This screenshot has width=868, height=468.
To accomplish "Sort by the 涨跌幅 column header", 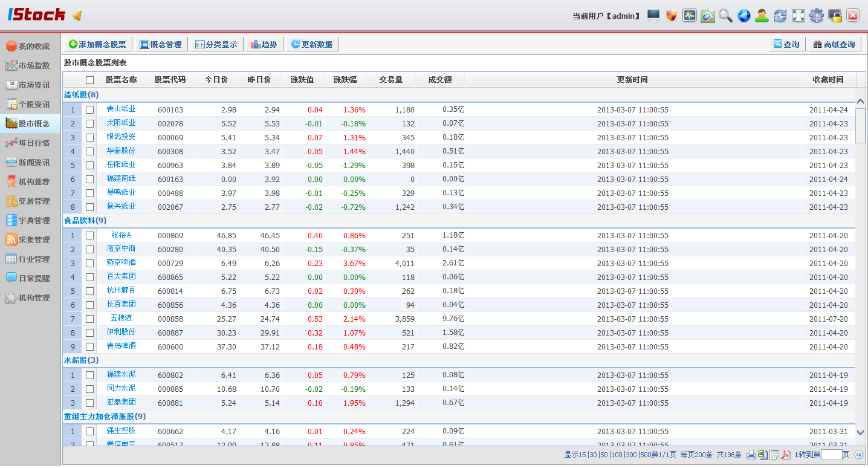I will tap(345, 80).
